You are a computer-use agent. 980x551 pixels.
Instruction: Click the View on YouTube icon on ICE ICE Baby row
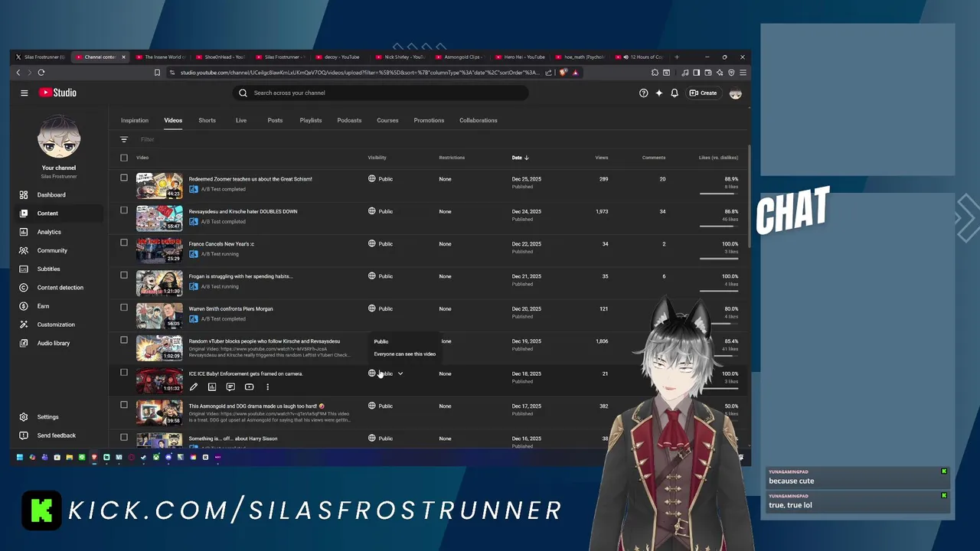click(249, 387)
